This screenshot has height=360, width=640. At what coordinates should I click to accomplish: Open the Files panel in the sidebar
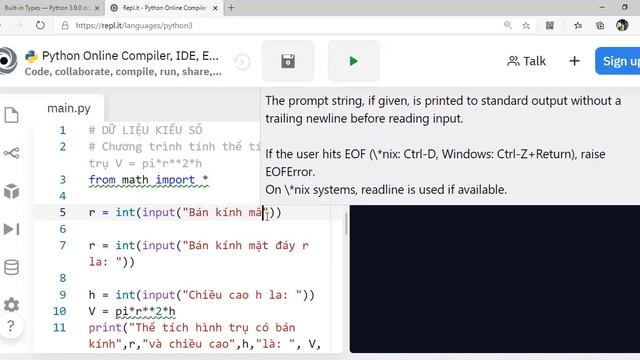[x=11, y=115]
